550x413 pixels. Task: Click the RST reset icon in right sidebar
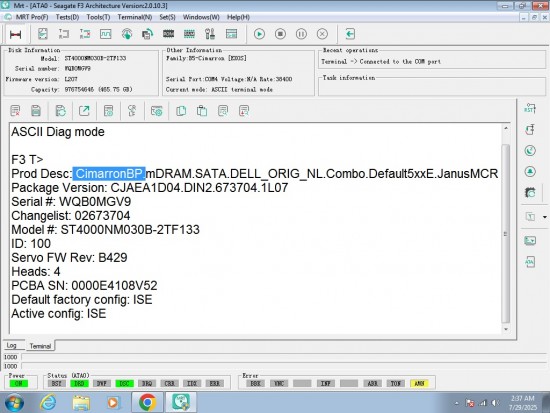530,108
